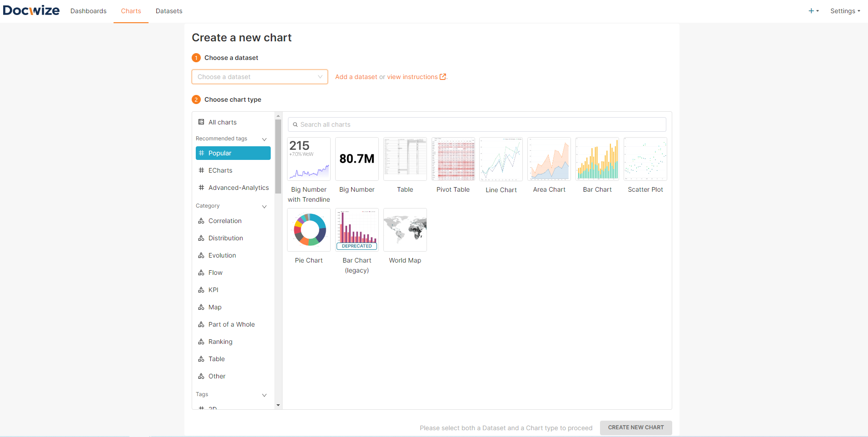Click the Docwize logo
This screenshot has width=868, height=437.
(x=31, y=10)
